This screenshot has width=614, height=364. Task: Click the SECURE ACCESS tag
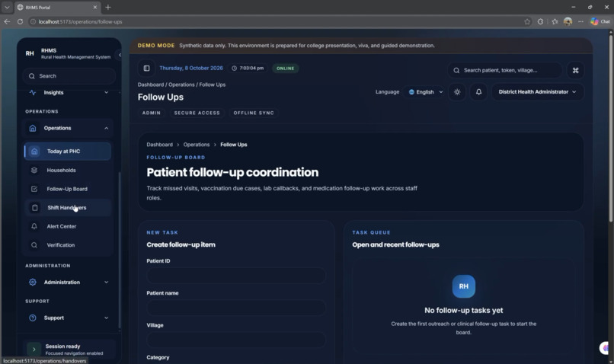coord(197,113)
